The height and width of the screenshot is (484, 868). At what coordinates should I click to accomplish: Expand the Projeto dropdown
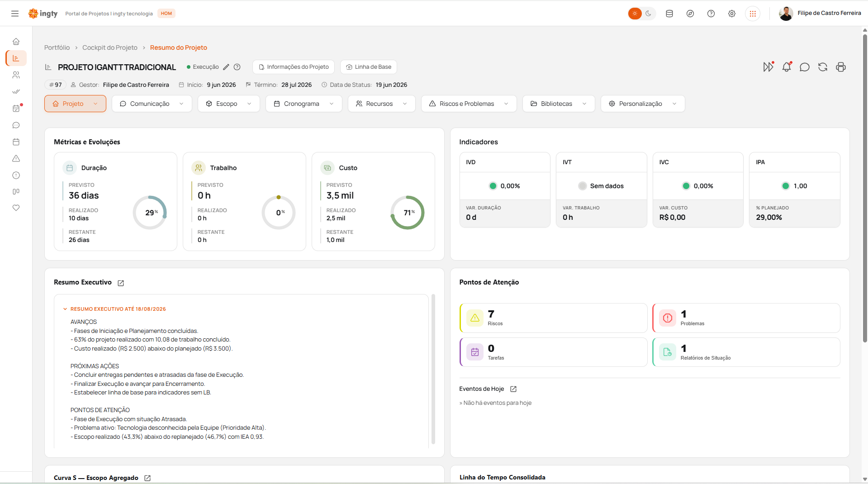[75, 104]
